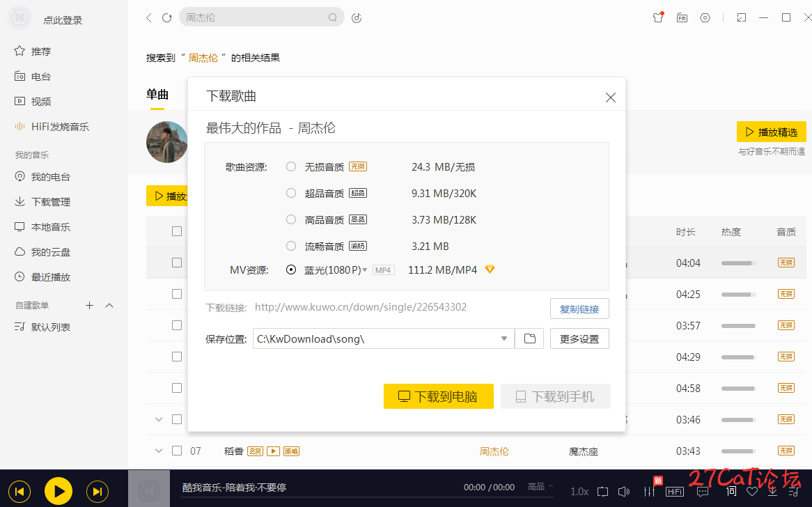This screenshot has height=507, width=812.
Task: Start playback with yellow play button
Action: point(58,491)
